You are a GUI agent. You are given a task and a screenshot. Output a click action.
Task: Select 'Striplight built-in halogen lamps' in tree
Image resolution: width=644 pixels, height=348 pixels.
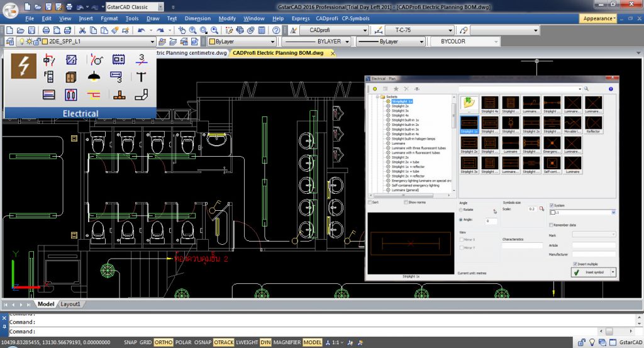(x=413, y=139)
